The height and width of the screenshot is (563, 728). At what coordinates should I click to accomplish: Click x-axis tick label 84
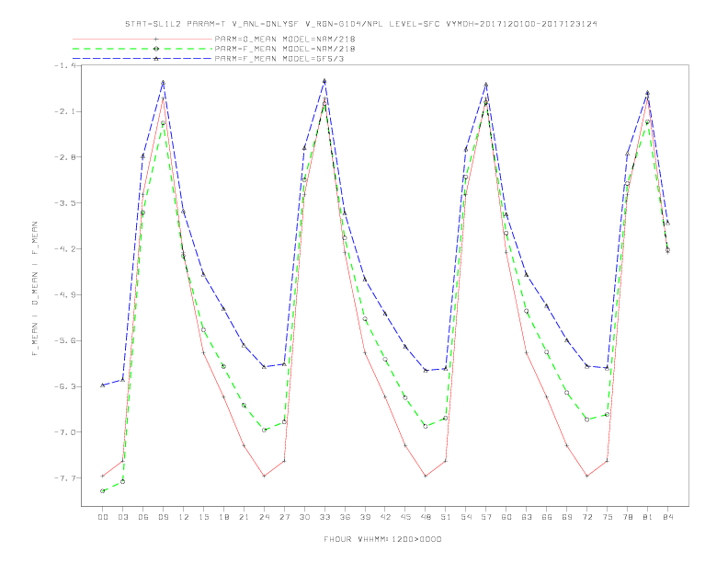pos(668,517)
